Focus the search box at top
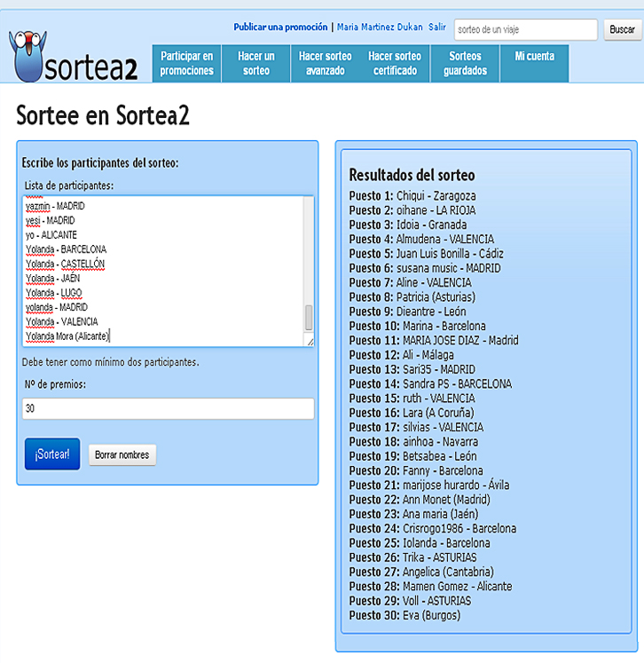 point(525,30)
